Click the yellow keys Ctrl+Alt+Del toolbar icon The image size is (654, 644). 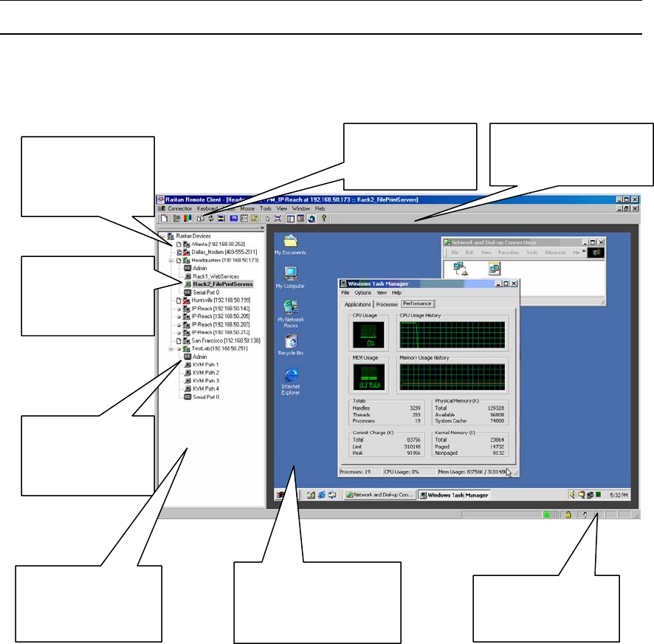(254, 219)
